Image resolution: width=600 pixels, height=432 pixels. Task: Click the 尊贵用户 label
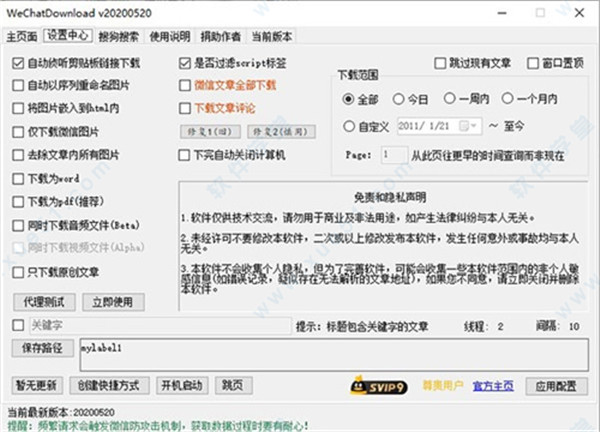click(x=443, y=385)
